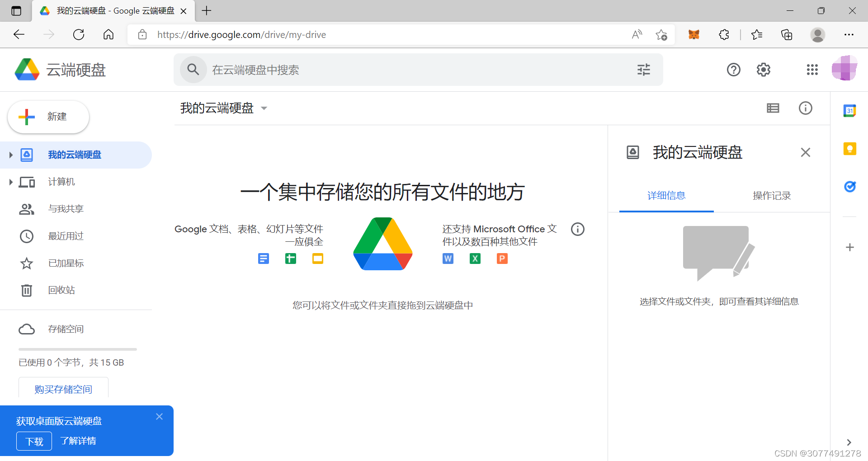Close the Google 云端硬盘 tab

click(x=184, y=11)
